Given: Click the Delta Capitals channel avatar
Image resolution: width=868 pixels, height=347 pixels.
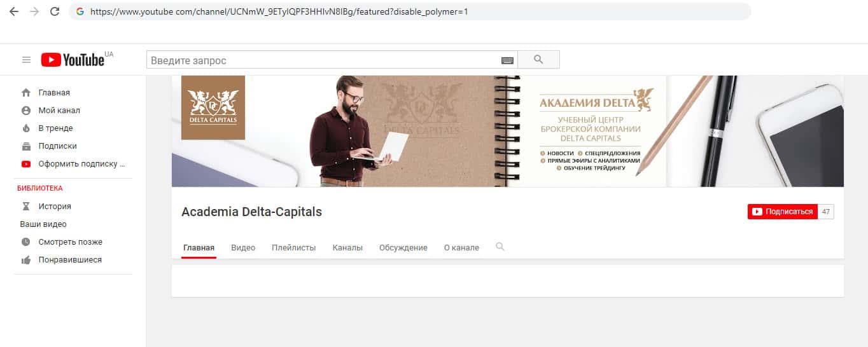Looking at the screenshot, I should tap(213, 107).
